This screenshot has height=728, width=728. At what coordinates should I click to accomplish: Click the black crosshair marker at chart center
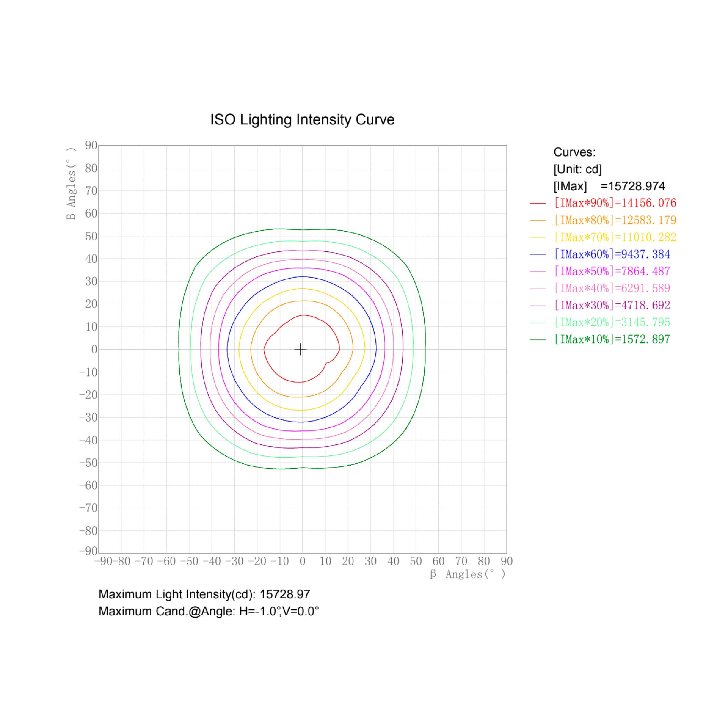[300, 349]
